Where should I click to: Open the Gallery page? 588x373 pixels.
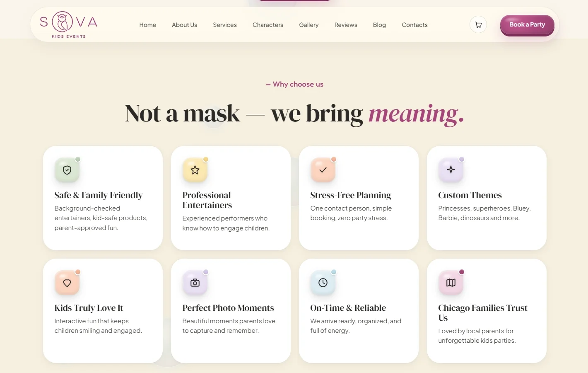click(x=309, y=25)
